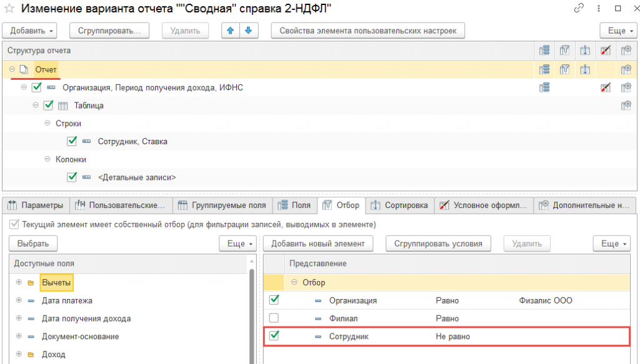Collapse the Колонки node
The image size is (640, 364).
coord(47,159)
